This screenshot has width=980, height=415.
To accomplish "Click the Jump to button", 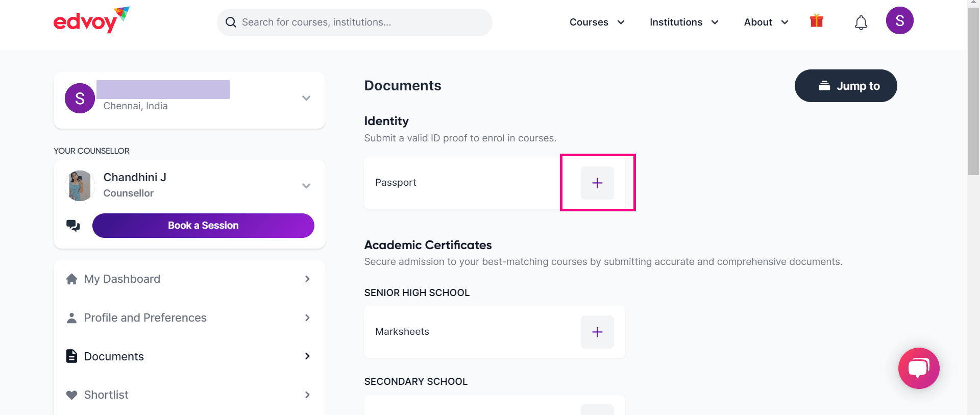I will click(x=846, y=86).
